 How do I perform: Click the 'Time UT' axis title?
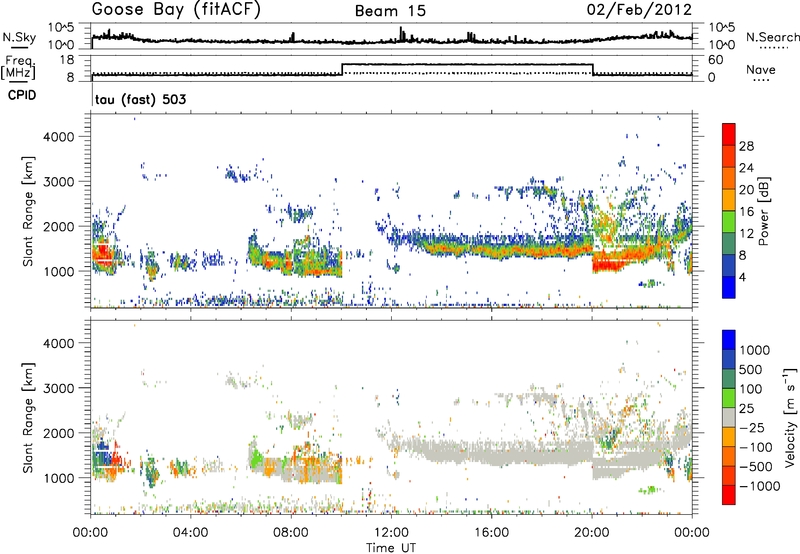[x=391, y=548]
